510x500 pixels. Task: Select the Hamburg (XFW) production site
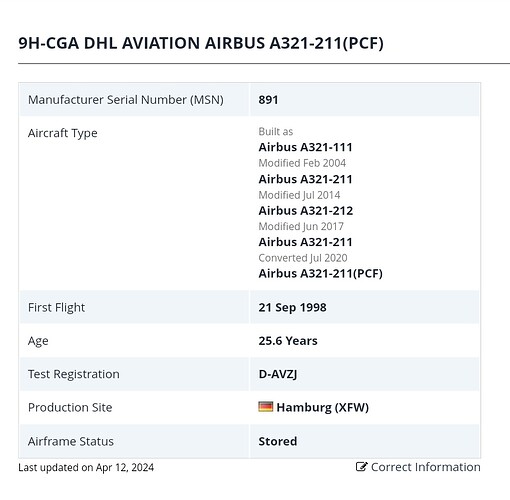323,407
